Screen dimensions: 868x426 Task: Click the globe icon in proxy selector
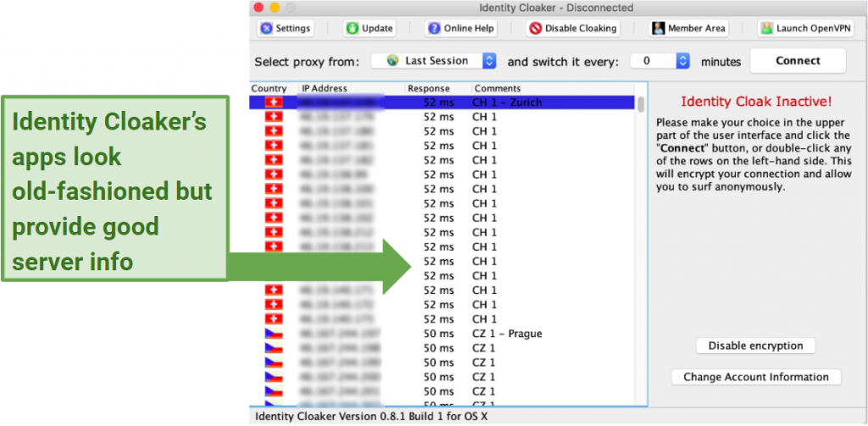click(392, 61)
